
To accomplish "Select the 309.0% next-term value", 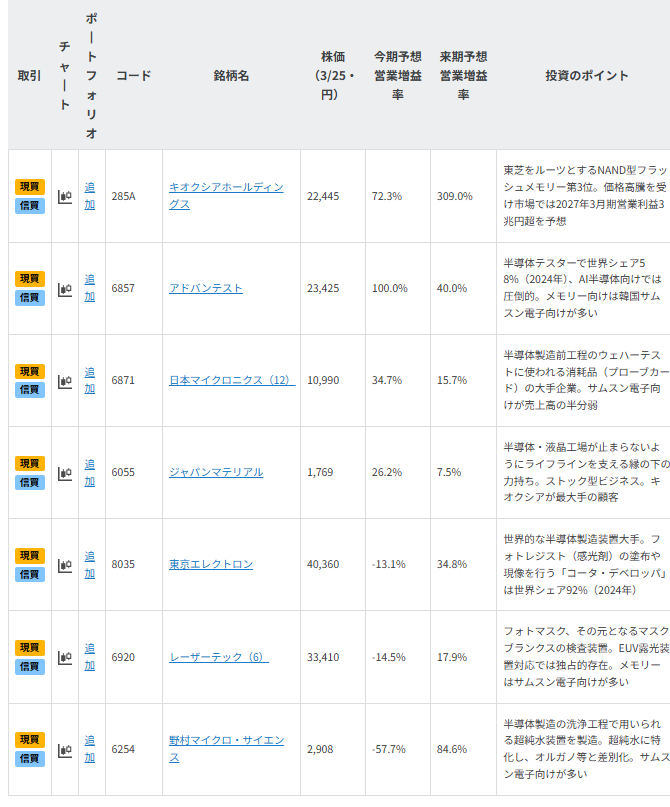I will pos(455,196).
